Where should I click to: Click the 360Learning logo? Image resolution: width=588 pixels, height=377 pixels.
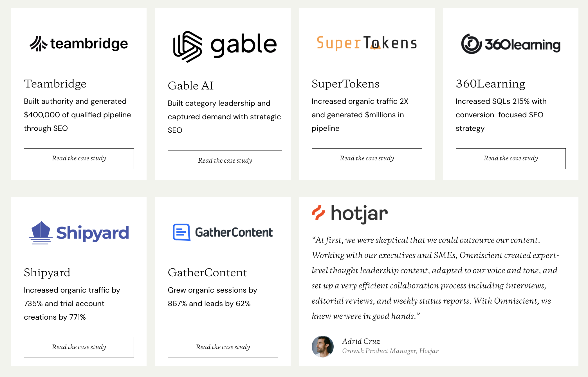(x=510, y=44)
